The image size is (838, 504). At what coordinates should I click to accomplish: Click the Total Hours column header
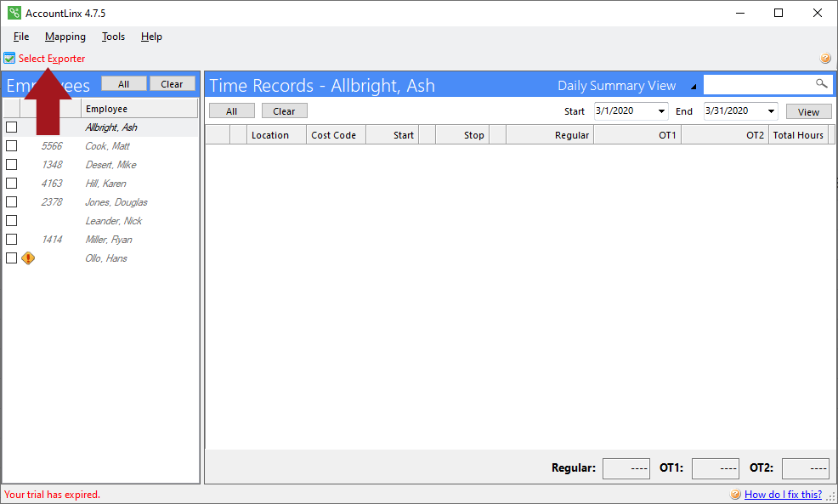[x=798, y=135]
